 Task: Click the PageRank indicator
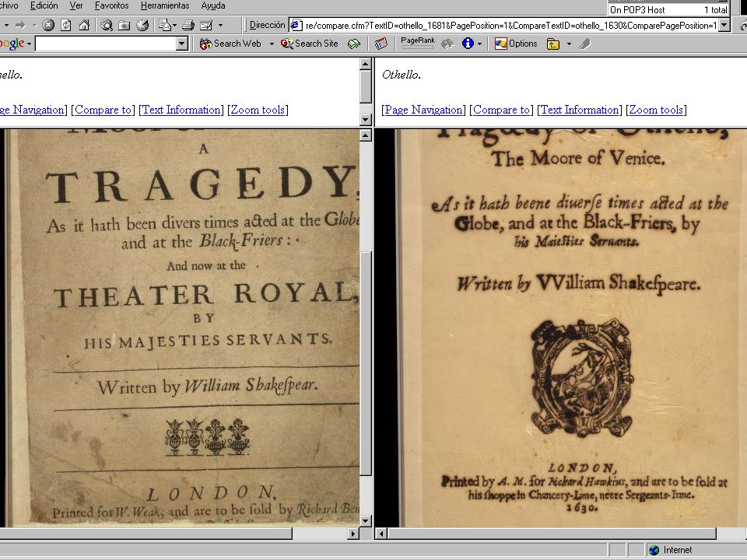coord(418,43)
